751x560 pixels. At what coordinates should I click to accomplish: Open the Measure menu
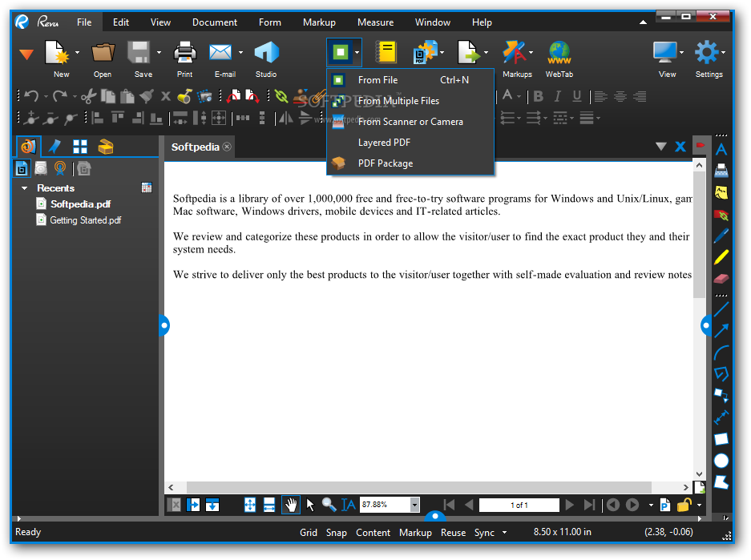375,22
